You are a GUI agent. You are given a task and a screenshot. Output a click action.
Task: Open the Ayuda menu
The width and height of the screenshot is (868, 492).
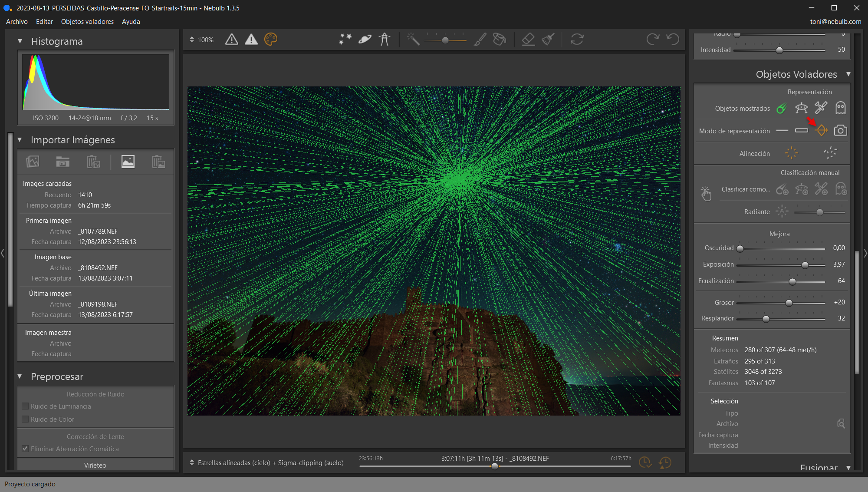pos(131,21)
